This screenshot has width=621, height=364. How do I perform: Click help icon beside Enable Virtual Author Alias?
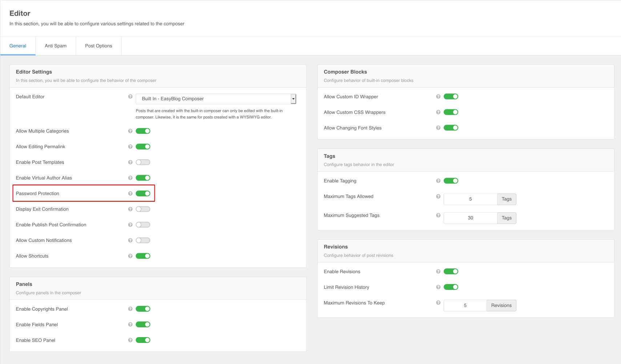(x=130, y=178)
